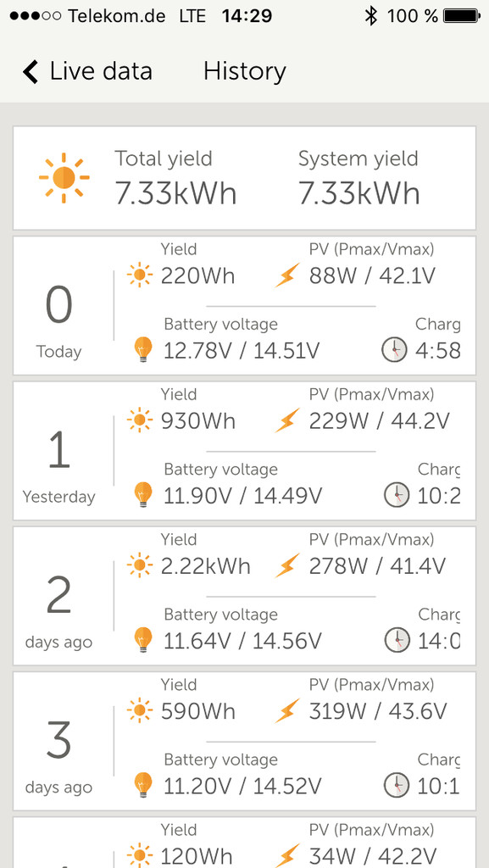This screenshot has height=868, width=489.
Task: Tap the light bulb icon beside 11.64V / 14.56V
Action: [x=142, y=641]
